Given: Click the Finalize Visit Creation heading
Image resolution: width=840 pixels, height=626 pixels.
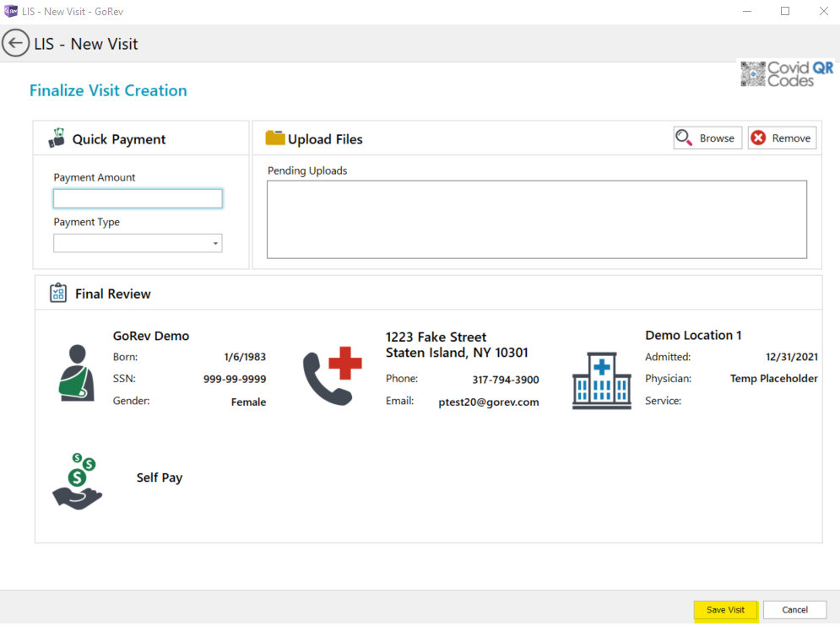Looking at the screenshot, I should (108, 90).
